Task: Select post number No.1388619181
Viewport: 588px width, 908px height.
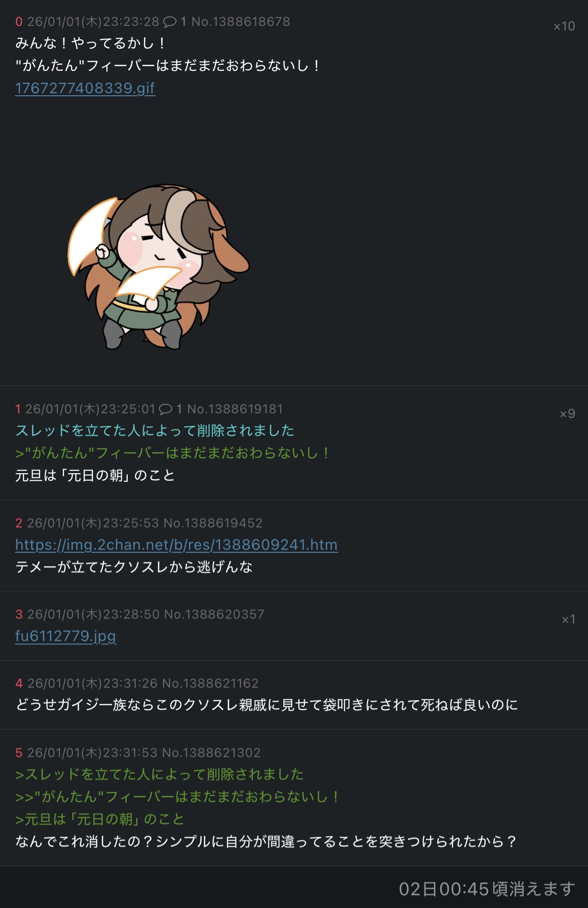Action: pos(235,409)
